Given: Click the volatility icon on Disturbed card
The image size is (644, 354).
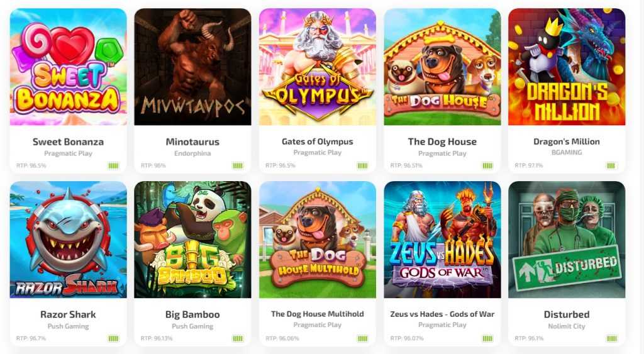Looking at the screenshot, I should tap(612, 339).
